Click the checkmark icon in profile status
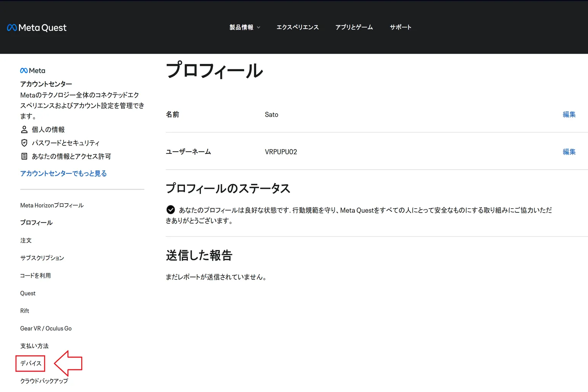The width and height of the screenshot is (588, 392). point(171,210)
